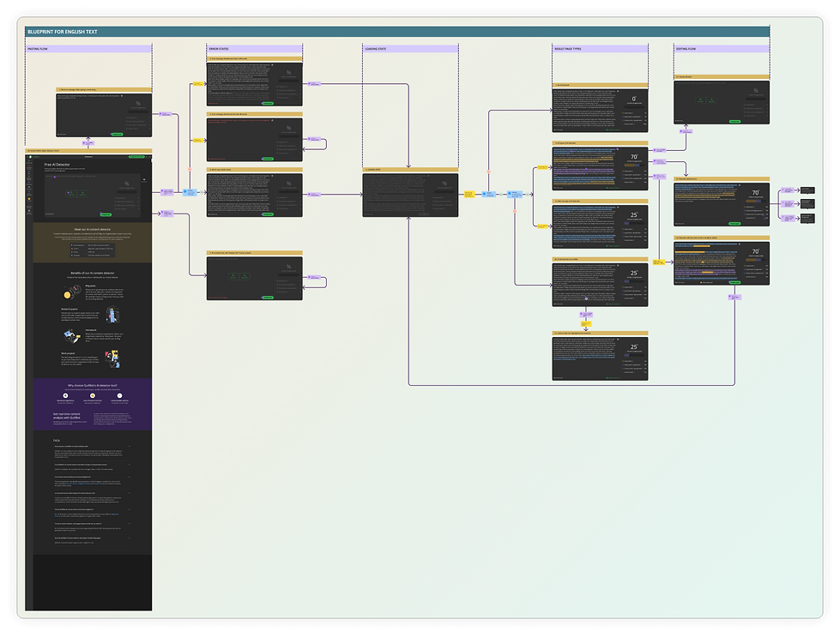Open the Work projects illustration
The height and width of the screenshot is (632, 840).
pyautogui.click(x=112, y=358)
